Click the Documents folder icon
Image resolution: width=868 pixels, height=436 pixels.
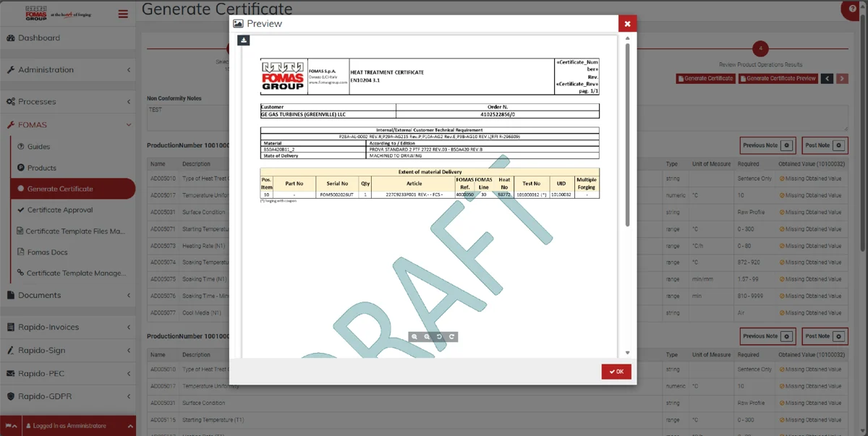(11, 295)
